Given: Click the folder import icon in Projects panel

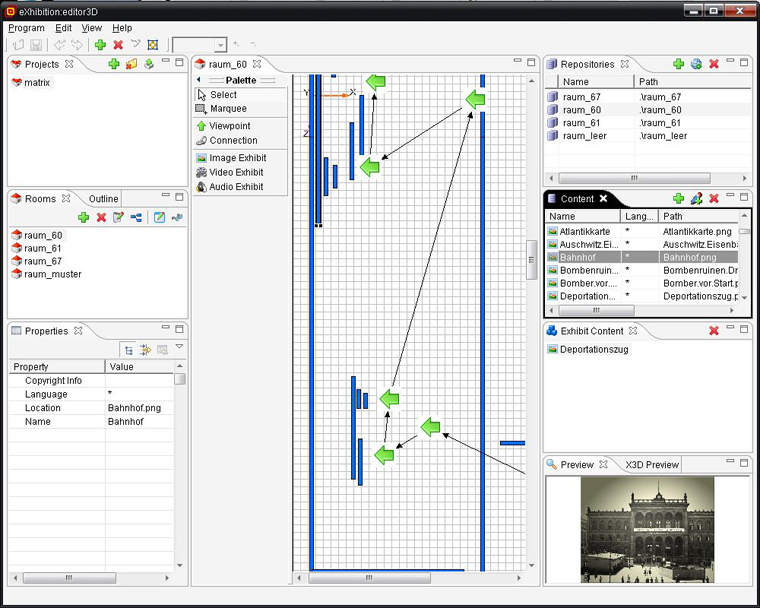Looking at the screenshot, I should tap(131, 64).
